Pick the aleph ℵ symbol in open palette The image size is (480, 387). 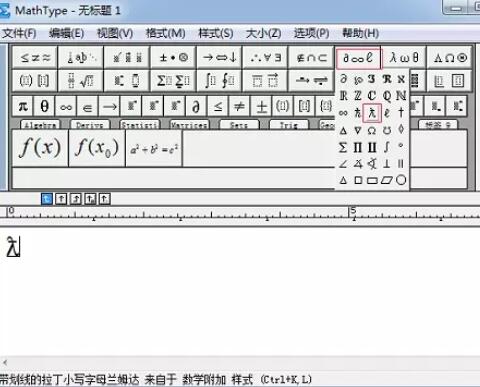401,79
